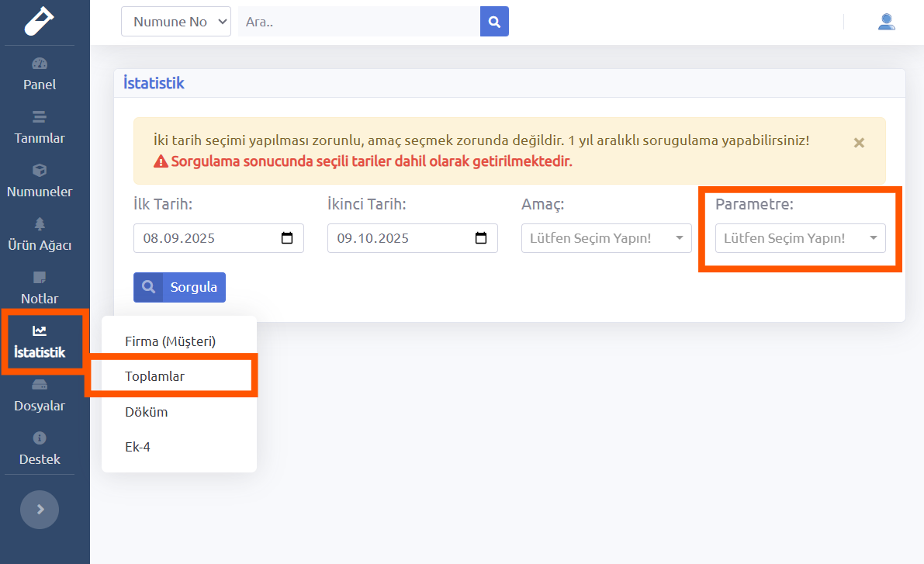The width and height of the screenshot is (924, 564).
Task: Click the blue search magnifier button
Action: pyautogui.click(x=494, y=22)
